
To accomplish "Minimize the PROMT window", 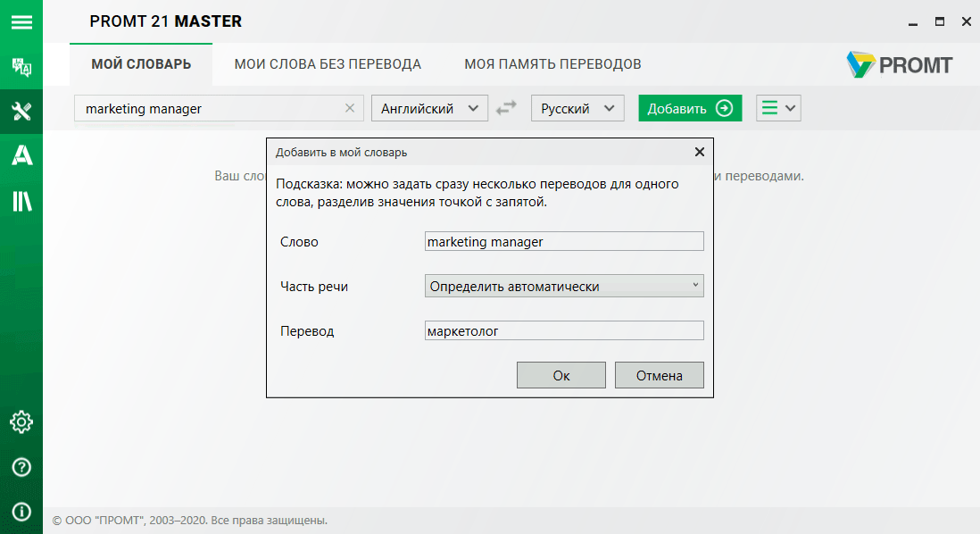I will pyautogui.click(x=913, y=22).
